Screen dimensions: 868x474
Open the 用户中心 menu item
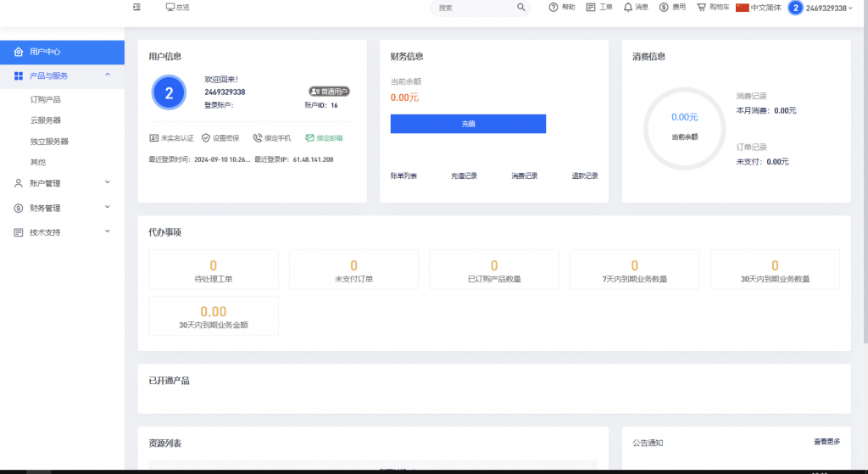tap(62, 52)
